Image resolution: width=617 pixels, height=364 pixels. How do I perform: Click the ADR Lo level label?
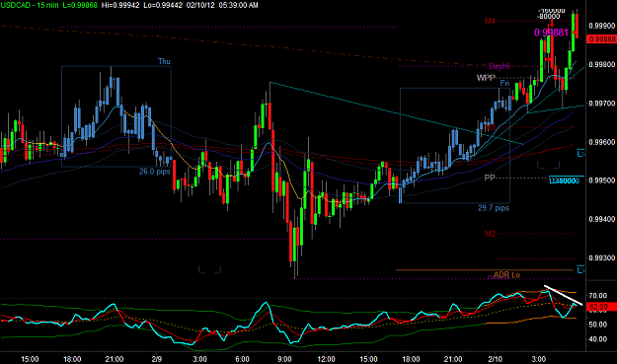point(506,274)
